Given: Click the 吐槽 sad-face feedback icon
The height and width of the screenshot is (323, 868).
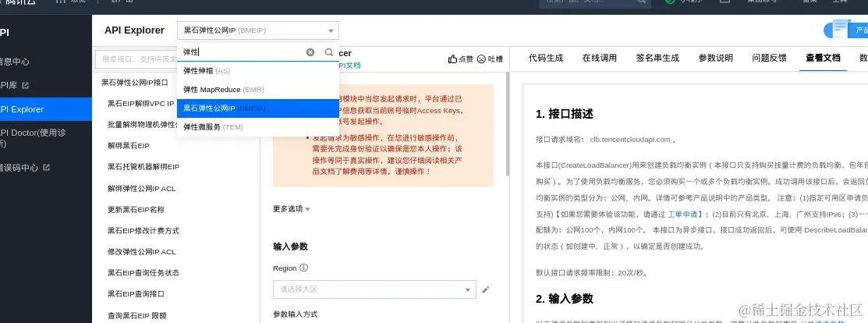Looking at the screenshot, I should click(481, 59).
